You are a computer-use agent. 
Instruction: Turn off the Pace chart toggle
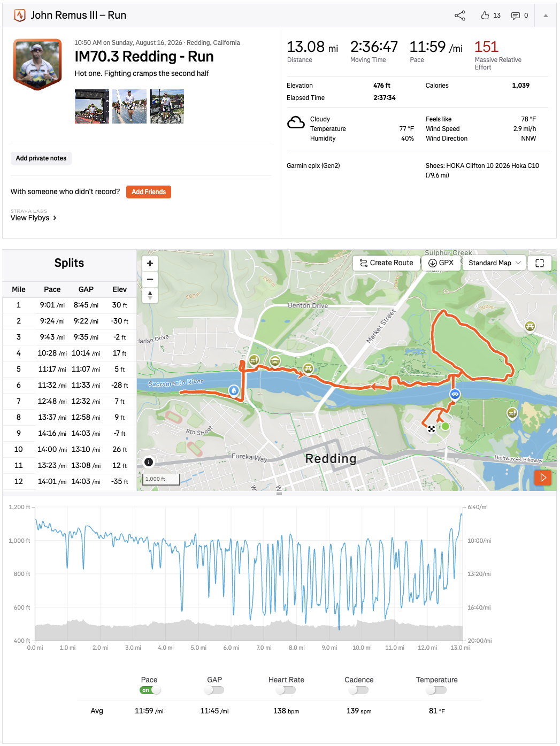pos(150,690)
